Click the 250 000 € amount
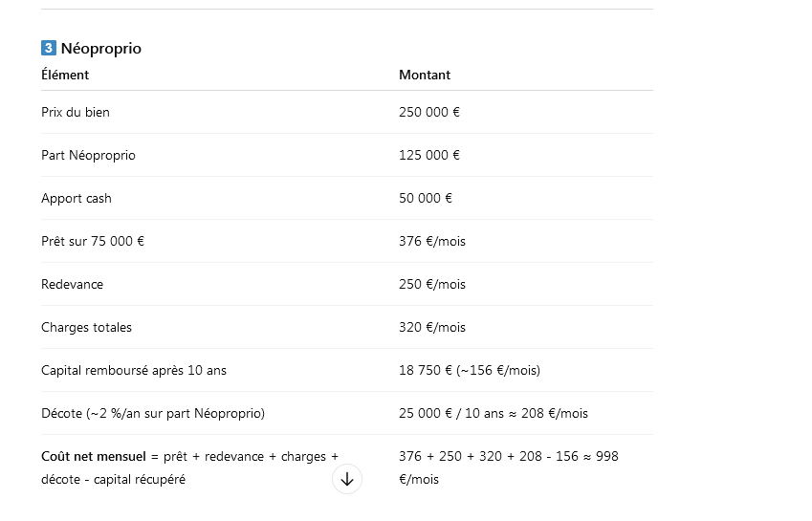This screenshot has width=812, height=521. coord(429,112)
